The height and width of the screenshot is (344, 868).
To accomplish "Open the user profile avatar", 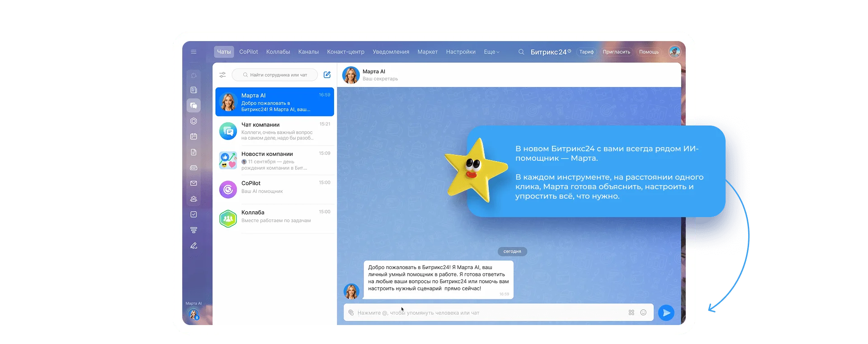I will click(675, 52).
